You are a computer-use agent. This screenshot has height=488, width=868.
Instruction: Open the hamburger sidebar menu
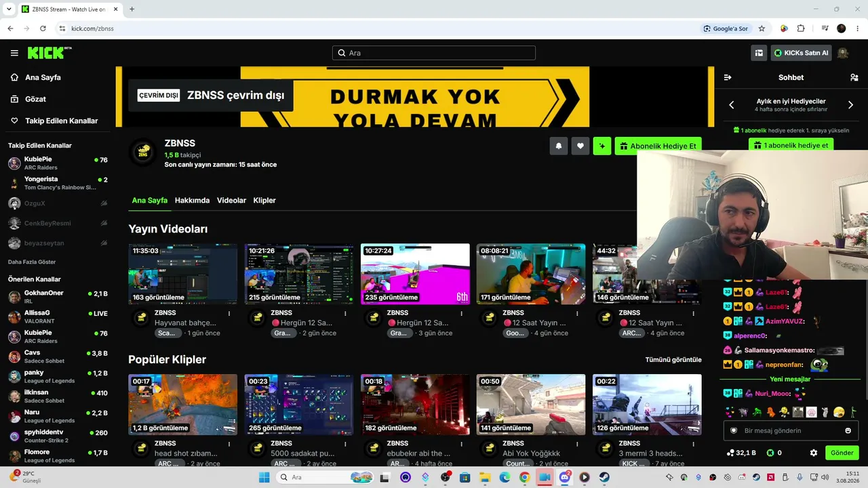tap(14, 53)
